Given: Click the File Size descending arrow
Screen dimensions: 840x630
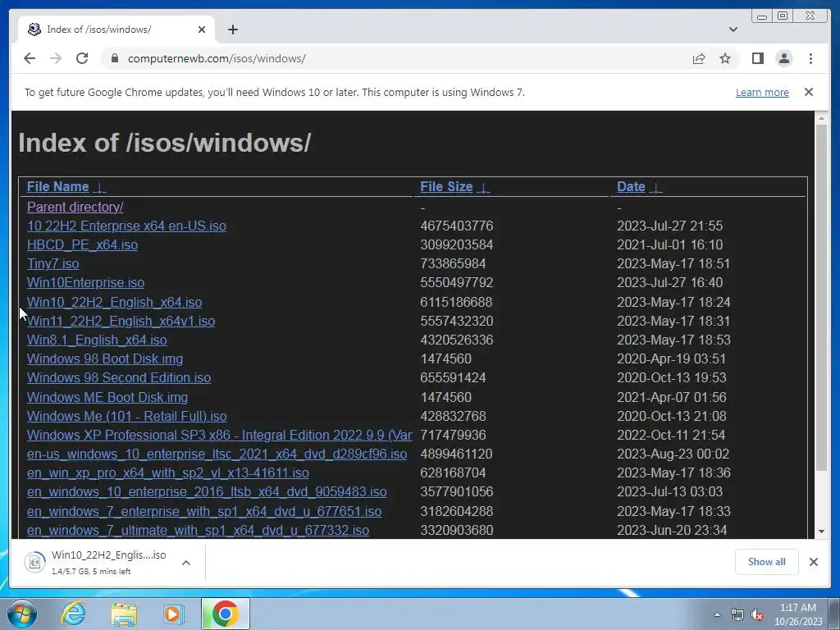Looking at the screenshot, I should point(483,188).
